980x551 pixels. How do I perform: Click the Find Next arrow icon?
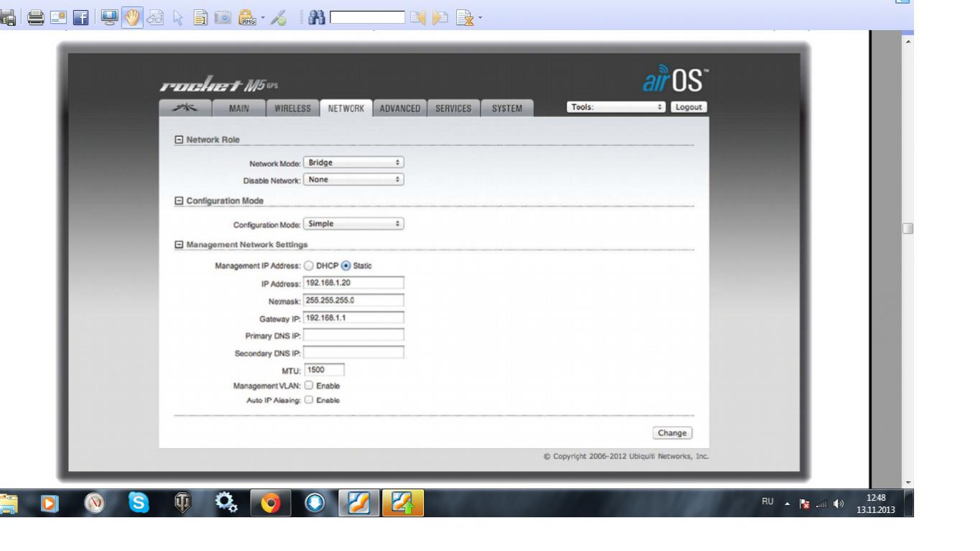pyautogui.click(x=440, y=17)
